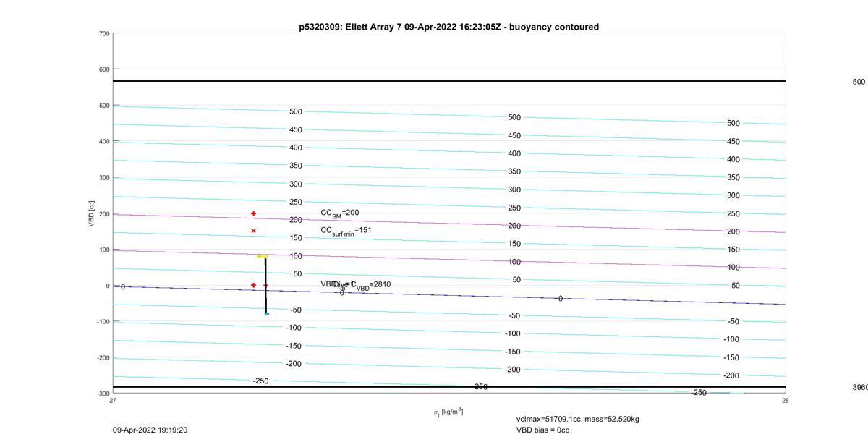This screenshot has width=868, height=442.
Task: Click the black vertical dive profile line
Action: point(265,284)
